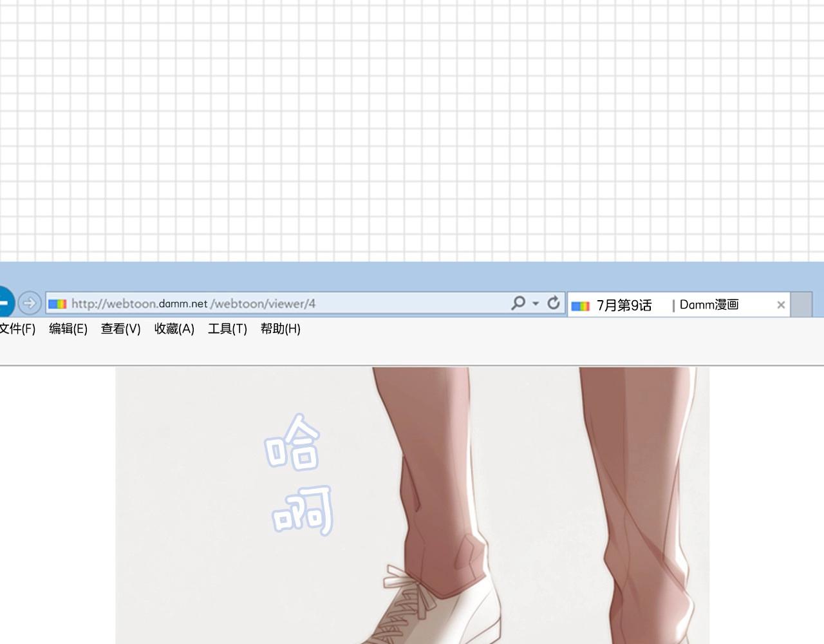Click the blue back navigation button
824x644 pixels.
(5, 303)
